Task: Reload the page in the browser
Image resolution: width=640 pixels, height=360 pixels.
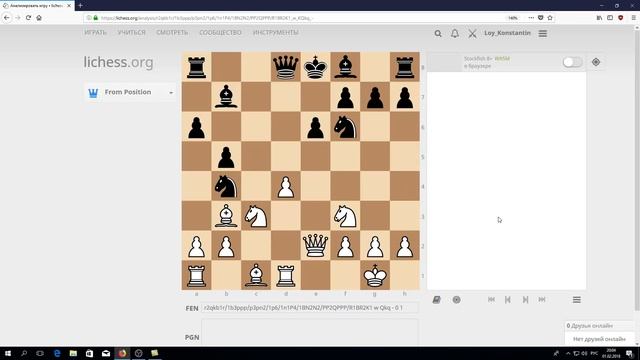Action: [x=28, y=18]
